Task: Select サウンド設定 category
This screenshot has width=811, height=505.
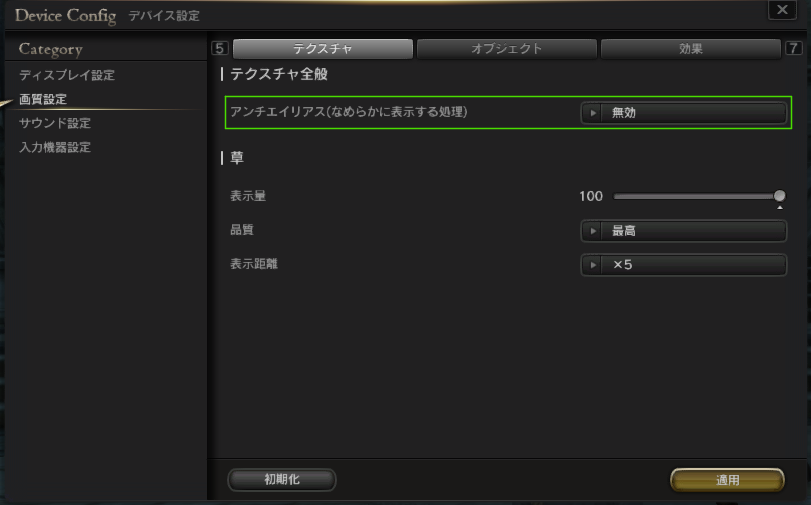Action: point(55,123)
